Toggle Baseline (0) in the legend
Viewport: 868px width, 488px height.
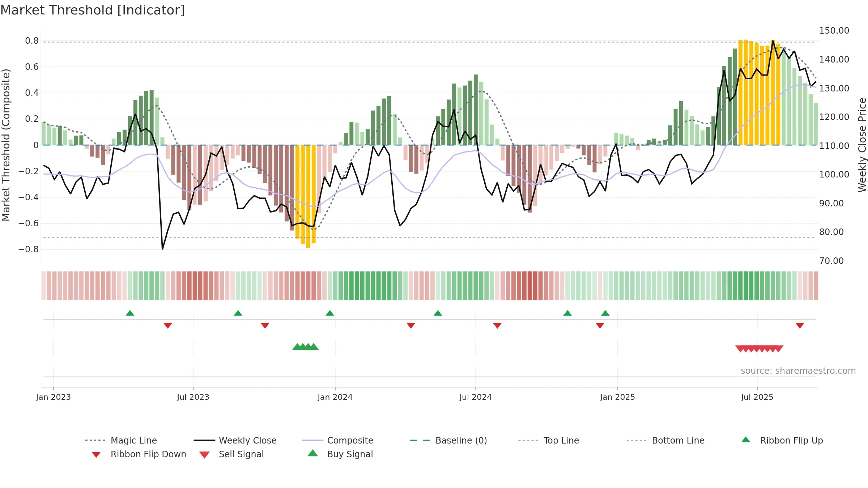[448, 440]
